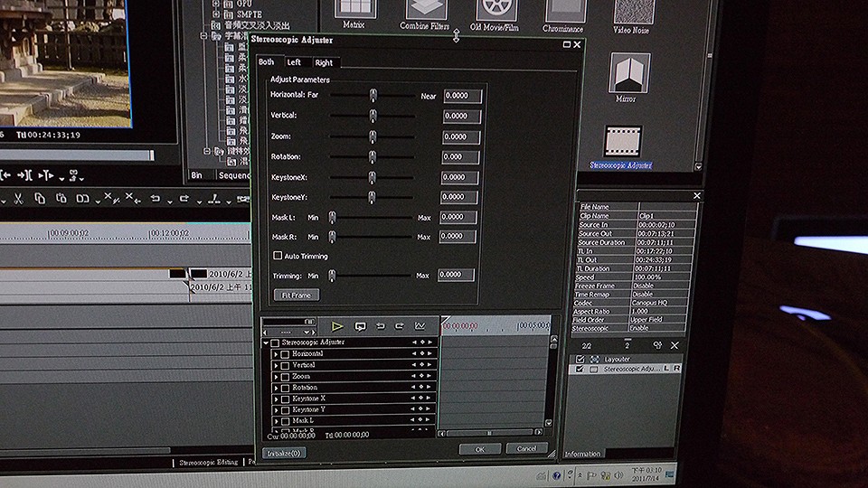Open keyframe graph view icon
The image size is (868, 488).
(x=420, y=326)
